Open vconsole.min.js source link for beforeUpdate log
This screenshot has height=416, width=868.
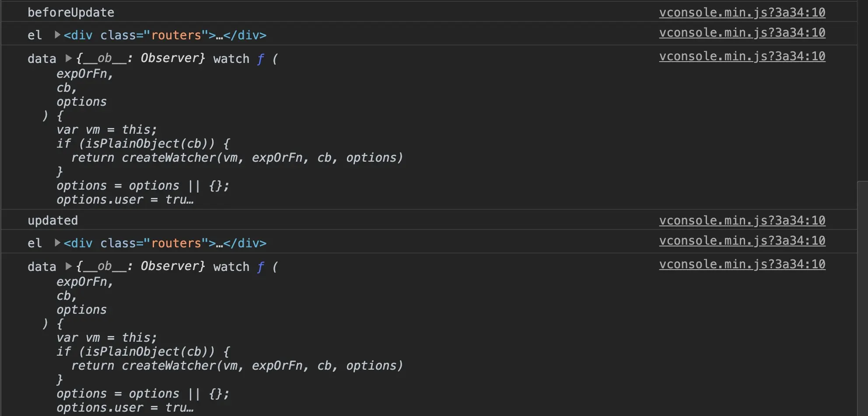point(742,13)
